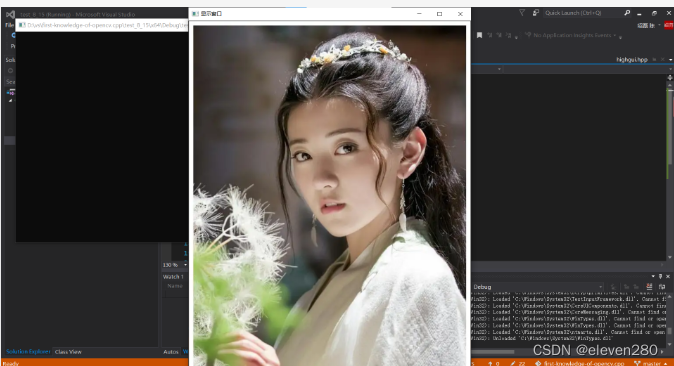Open the Output panel window position menu
The image size is (674, 366).
(653, 276)
